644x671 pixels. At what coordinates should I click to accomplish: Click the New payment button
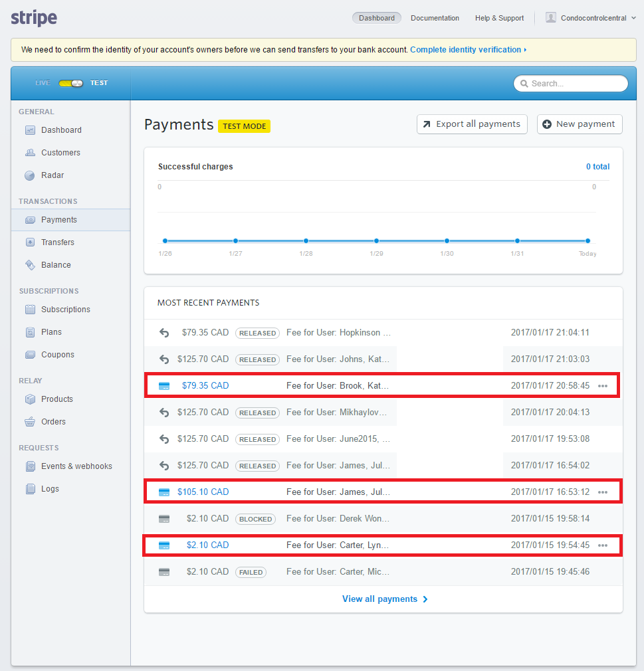coord(580,124)
